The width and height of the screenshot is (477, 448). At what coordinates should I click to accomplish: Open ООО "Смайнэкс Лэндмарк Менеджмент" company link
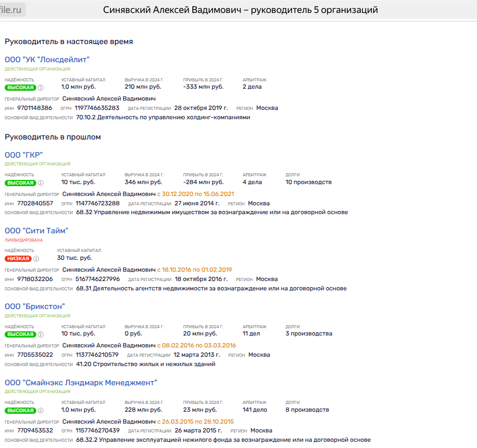(81, 383)
